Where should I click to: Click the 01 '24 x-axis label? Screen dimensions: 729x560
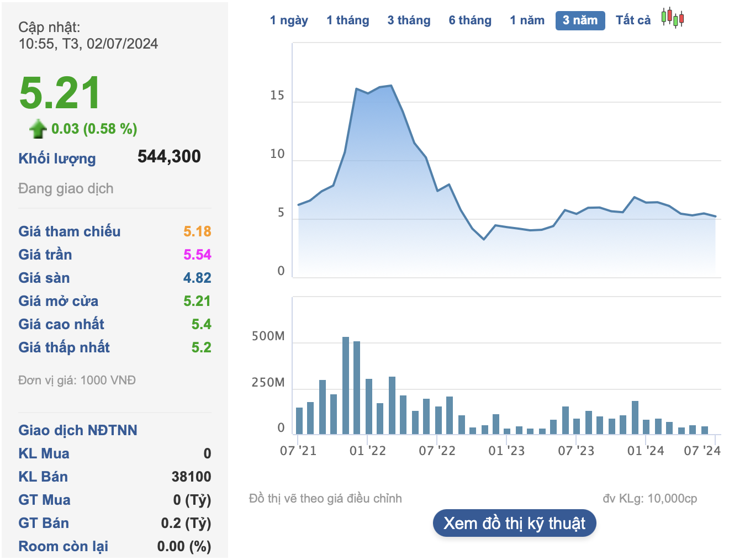pos(646,451)
